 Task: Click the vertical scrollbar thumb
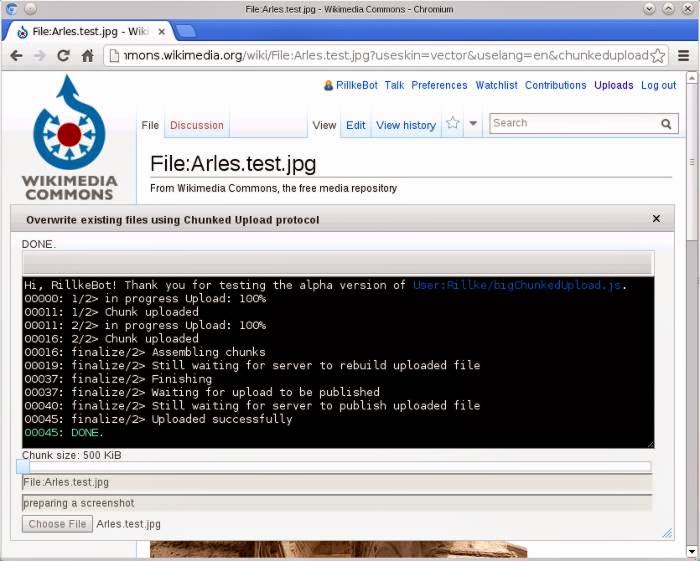pyautogui.click(x=691, y=162)
